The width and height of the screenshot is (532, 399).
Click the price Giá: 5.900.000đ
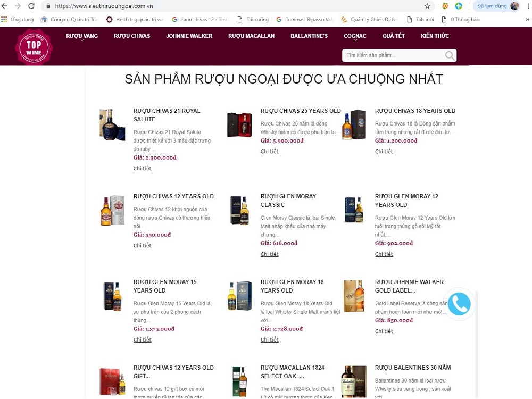pos(282,140)
